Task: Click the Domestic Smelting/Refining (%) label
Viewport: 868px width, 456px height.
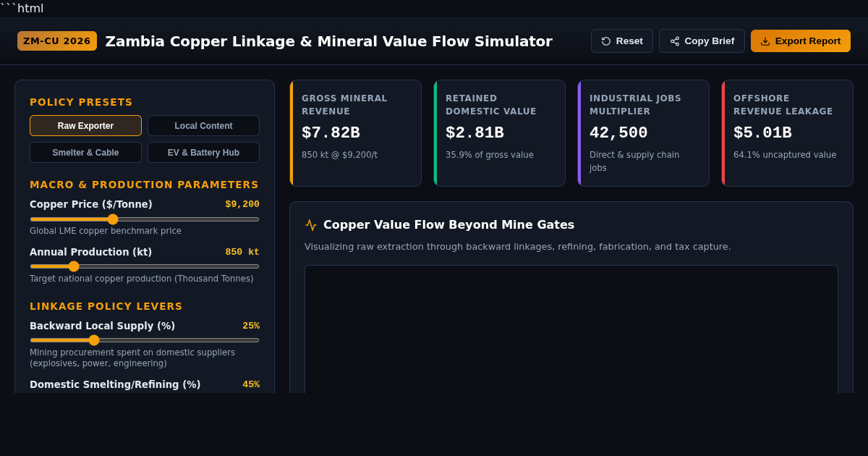Action: (115, 384)
